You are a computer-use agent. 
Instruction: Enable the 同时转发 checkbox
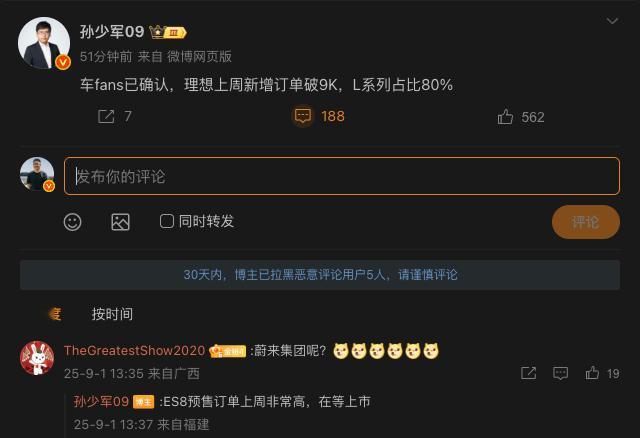pos(167,221)
